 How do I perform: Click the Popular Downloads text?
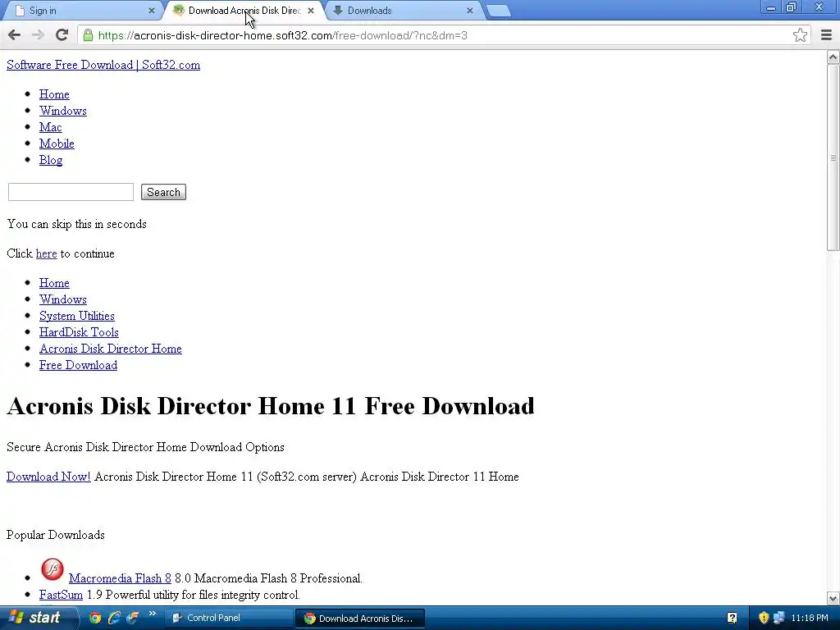coord(56,535)
